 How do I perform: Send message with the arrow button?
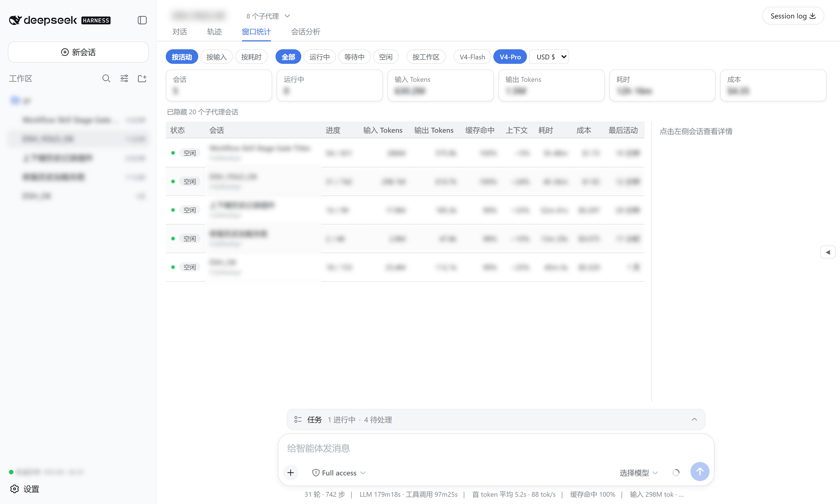coord(700,472)
